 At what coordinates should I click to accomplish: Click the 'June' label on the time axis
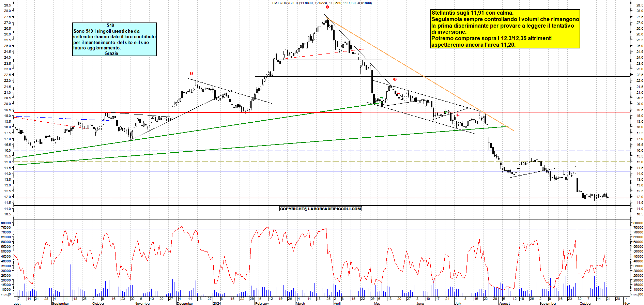click(x=420, y=303)
